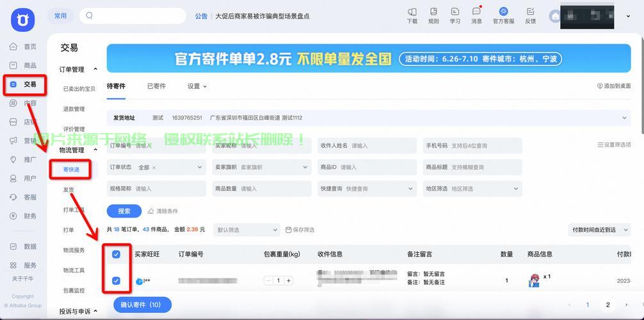Open the 用户 users sidebar item

pyautogui.click(x=24, y=179)
